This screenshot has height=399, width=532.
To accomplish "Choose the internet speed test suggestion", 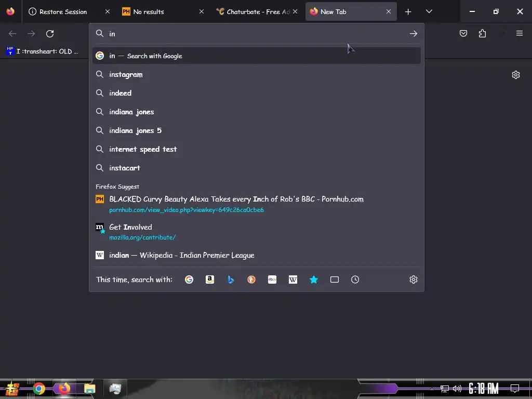I will [x=257, y=149].
